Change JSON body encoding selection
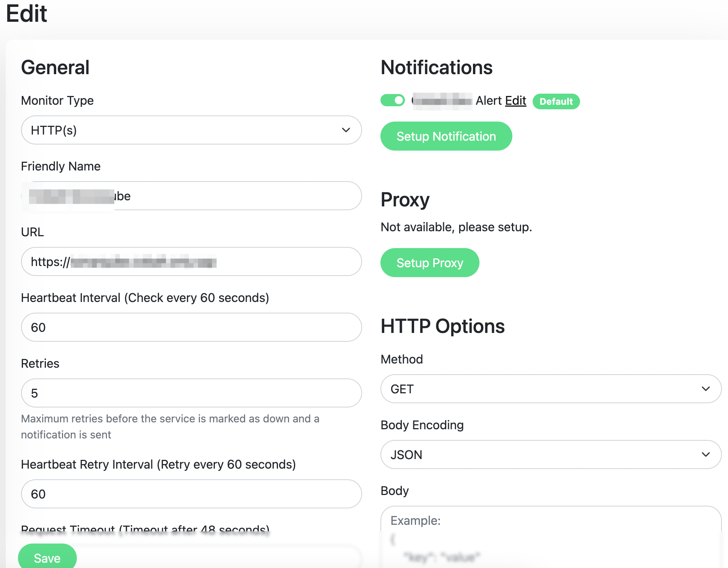728x568 pixels. pyautogui.click(x=550, y=454)
